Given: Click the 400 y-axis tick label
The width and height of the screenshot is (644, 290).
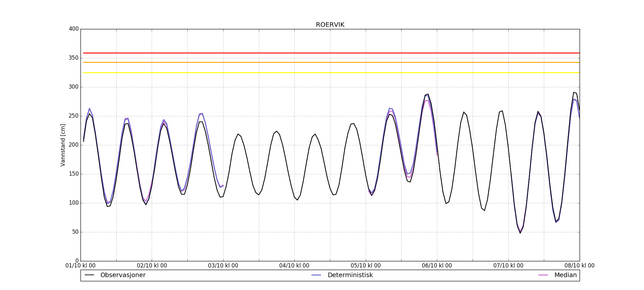Looking at the screenshot, I should (x=74, y=29).
